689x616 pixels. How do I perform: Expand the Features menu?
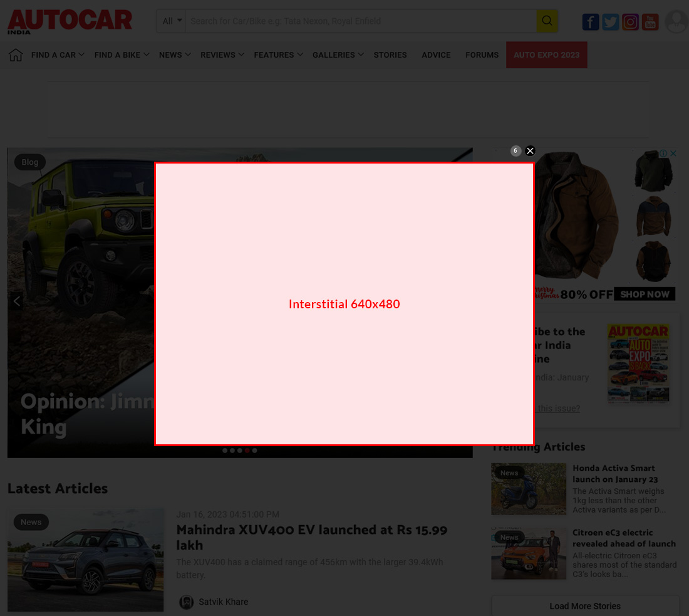click(279, 55)
